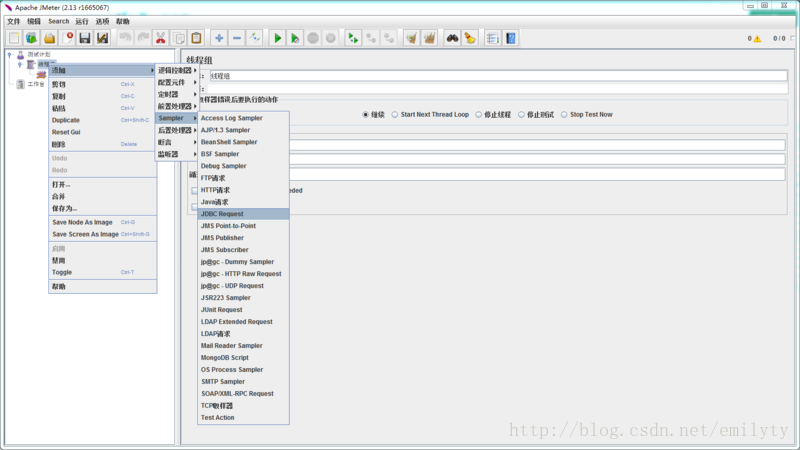Open the 帮助 menu in menu bar

tap(122, 21)
